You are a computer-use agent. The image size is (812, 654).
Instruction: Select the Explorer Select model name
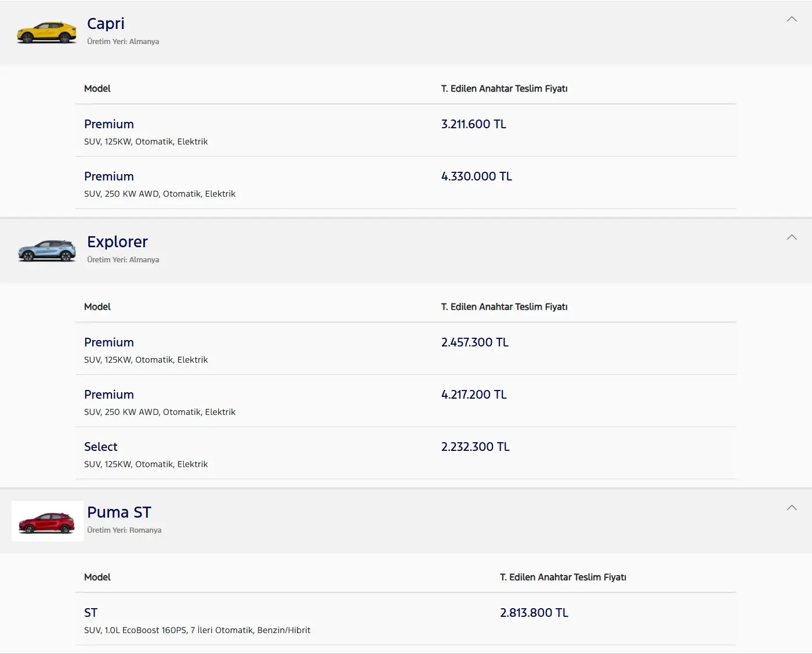101,447
